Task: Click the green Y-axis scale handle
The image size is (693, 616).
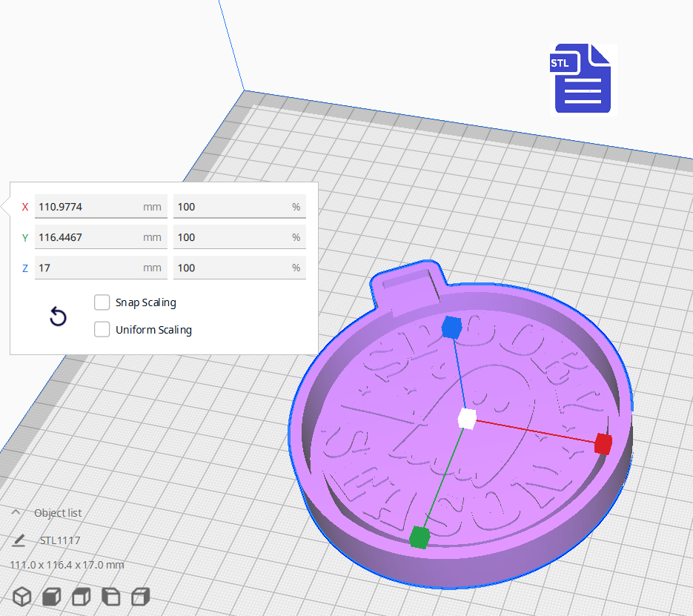Action: point(420,536)
